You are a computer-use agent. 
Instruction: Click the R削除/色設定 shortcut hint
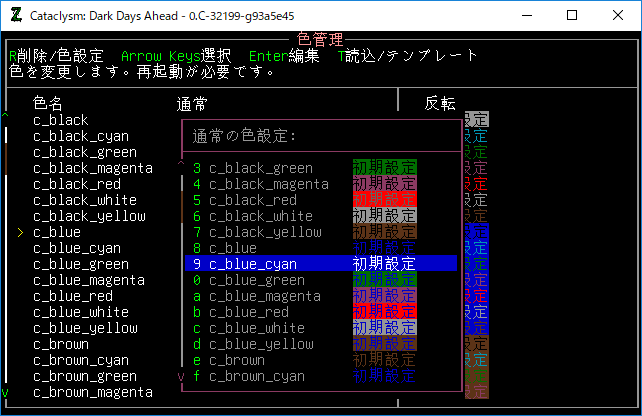pyautogui.click(x=56, y=55)
